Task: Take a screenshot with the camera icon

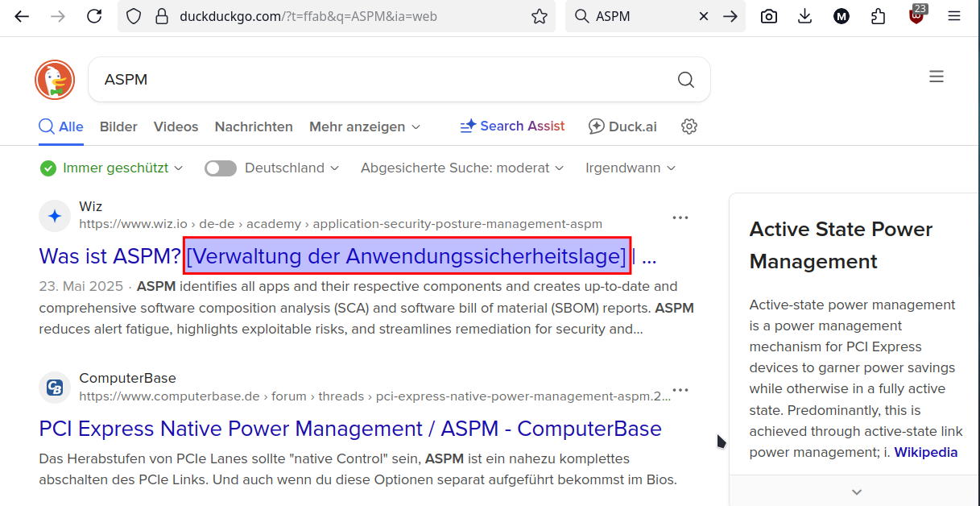Action: (x=769, y=16)
